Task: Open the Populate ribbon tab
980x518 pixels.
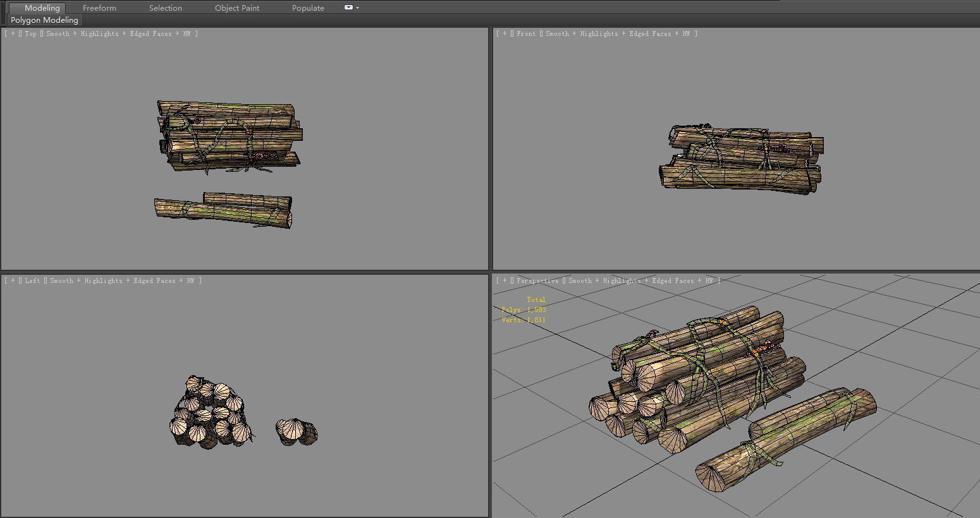Action: click(x=308, y=8)
